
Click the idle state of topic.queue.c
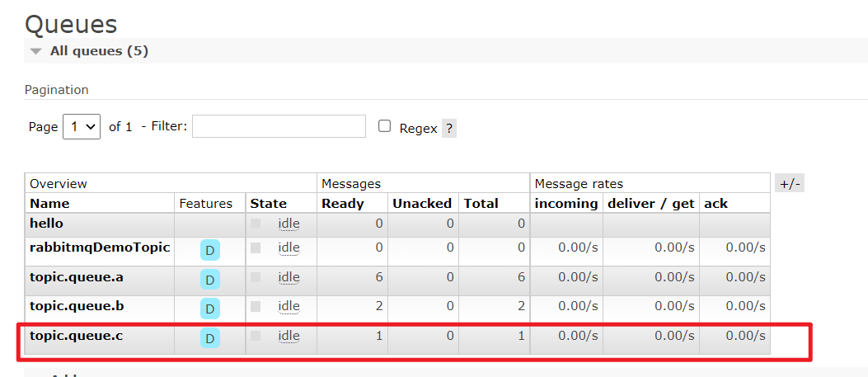point(289,335)
